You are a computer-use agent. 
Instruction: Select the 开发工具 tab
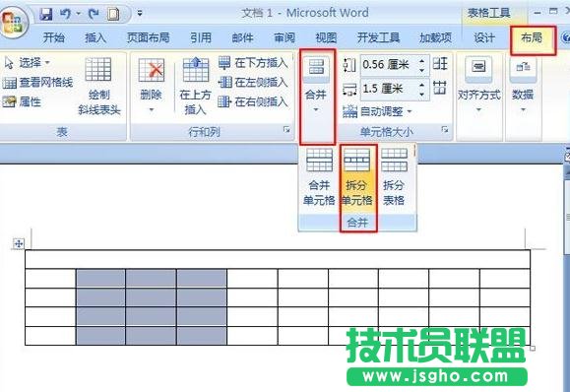378,37
